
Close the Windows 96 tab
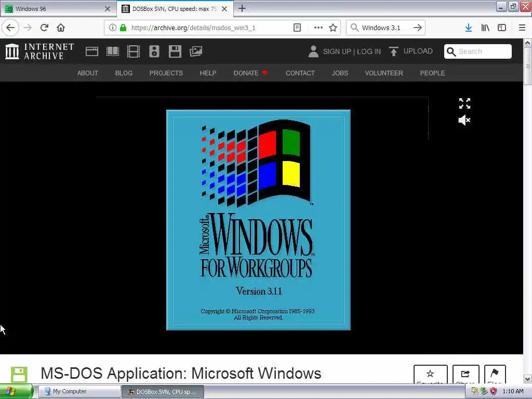click(x=107, y=9)
